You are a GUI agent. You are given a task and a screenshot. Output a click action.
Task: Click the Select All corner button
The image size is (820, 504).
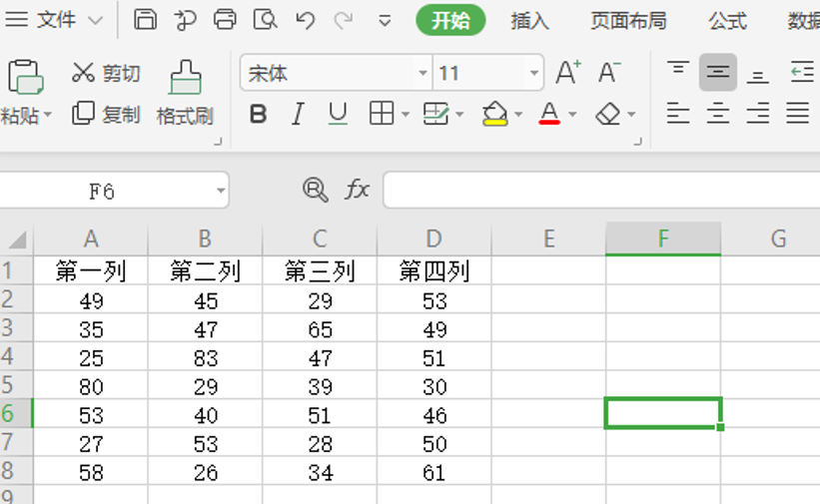point(17,240)
